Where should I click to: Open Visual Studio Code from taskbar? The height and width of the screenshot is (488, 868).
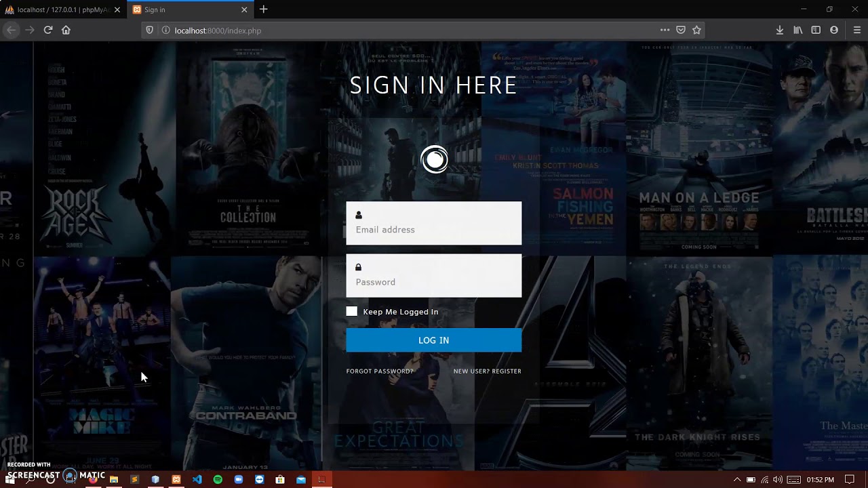click(197, 480)
